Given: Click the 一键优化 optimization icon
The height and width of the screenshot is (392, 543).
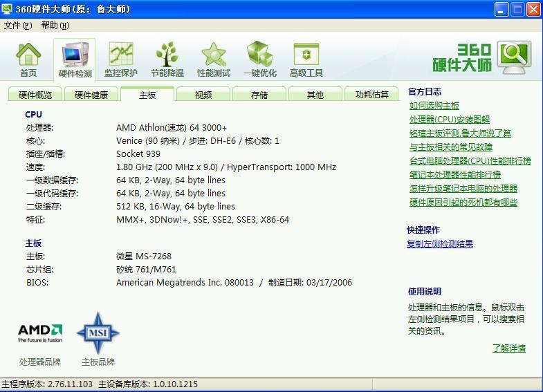Looking at the screenshot, I should [x=260, y=59].
